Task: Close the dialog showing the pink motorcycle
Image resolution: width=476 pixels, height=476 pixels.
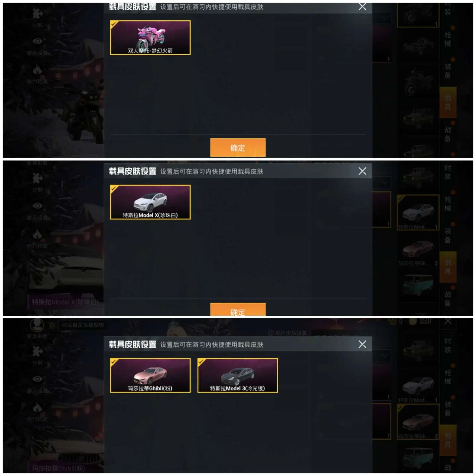Action: tap(362, 7)
